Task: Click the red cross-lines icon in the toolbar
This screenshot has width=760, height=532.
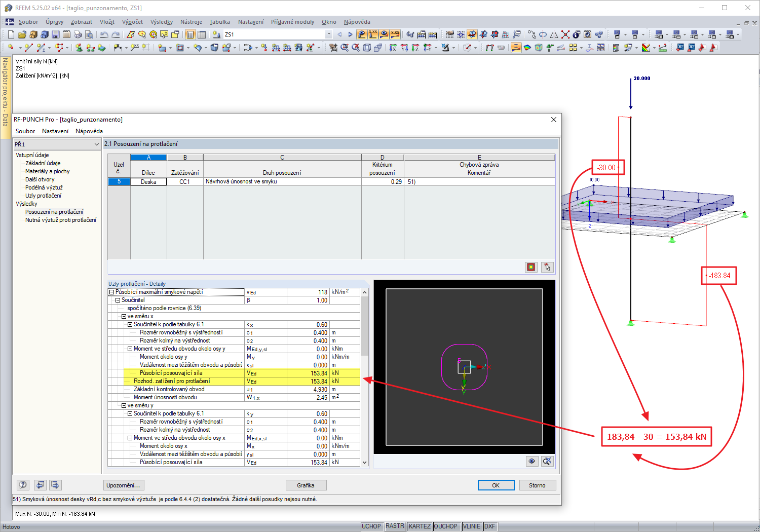Action: click(x=565, y=34)
